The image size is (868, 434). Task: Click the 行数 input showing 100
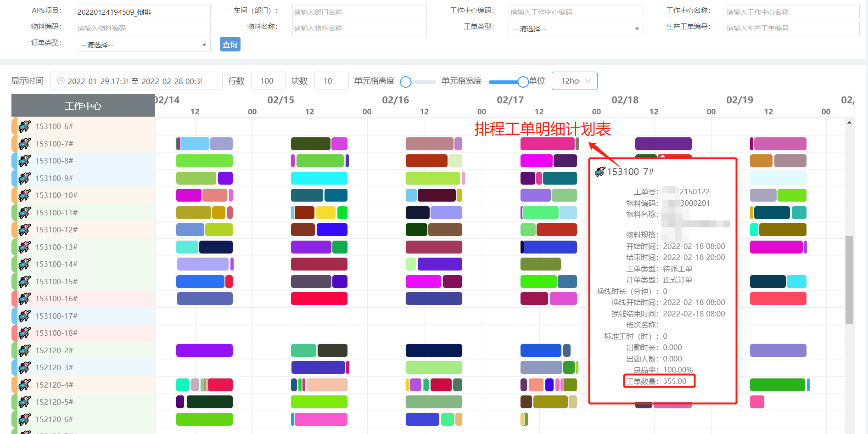tap(268, 80)
